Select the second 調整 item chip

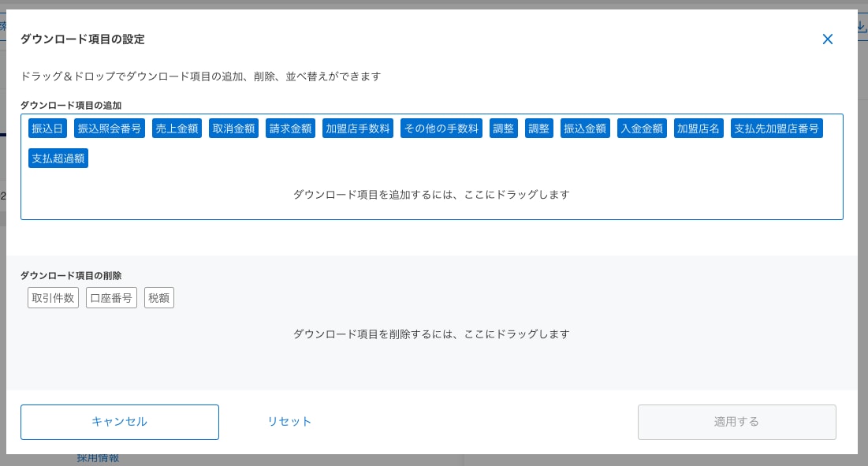coord(539,128)
